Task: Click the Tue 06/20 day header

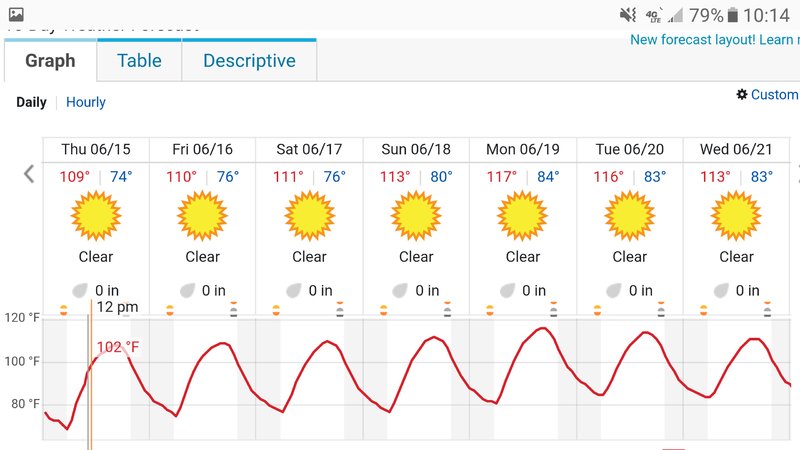Action: coord(630,149)
